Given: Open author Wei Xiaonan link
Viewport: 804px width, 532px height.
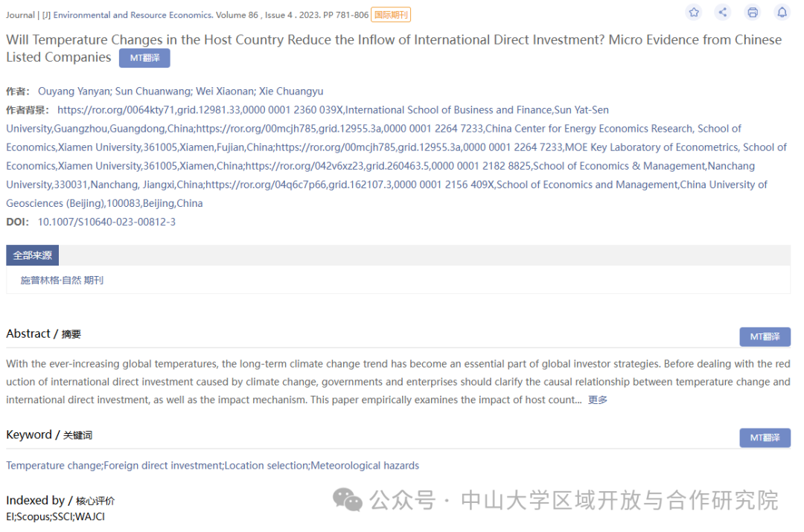Looking at the screenshot, I should tap(226, 92).
